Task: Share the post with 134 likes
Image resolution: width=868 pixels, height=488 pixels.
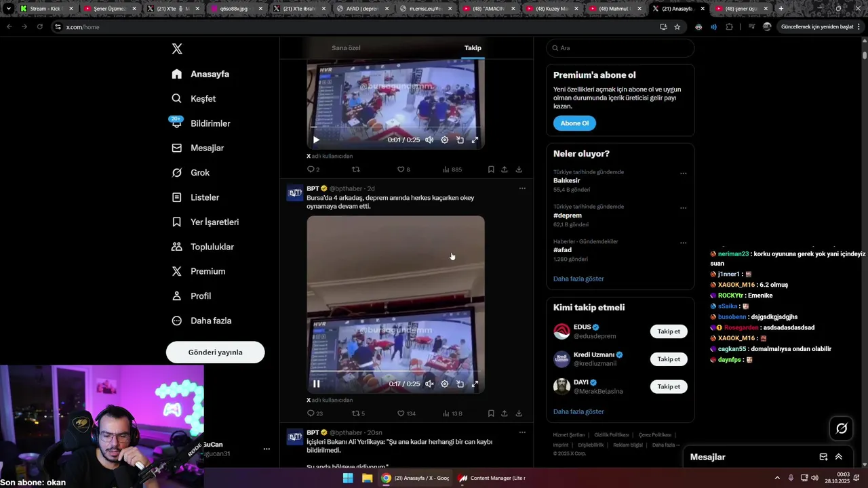Action: (505, 413)
